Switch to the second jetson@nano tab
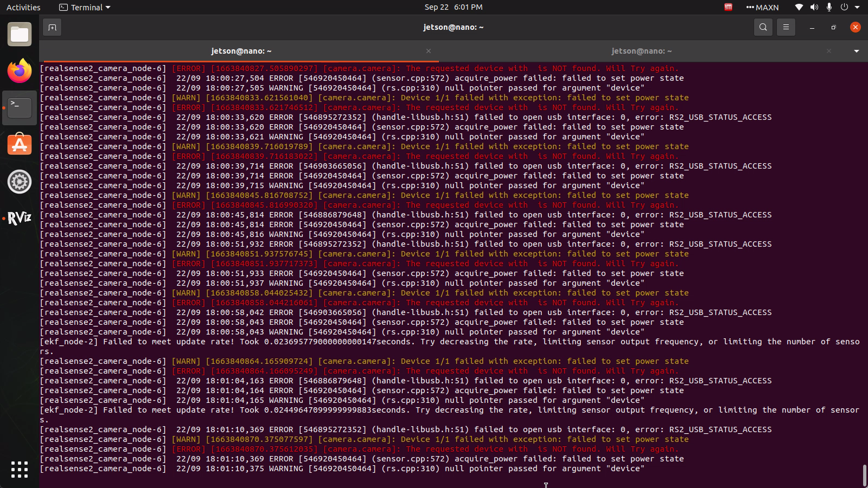The height and width of the screenshot is (488, 868). [x=642, y=51]
